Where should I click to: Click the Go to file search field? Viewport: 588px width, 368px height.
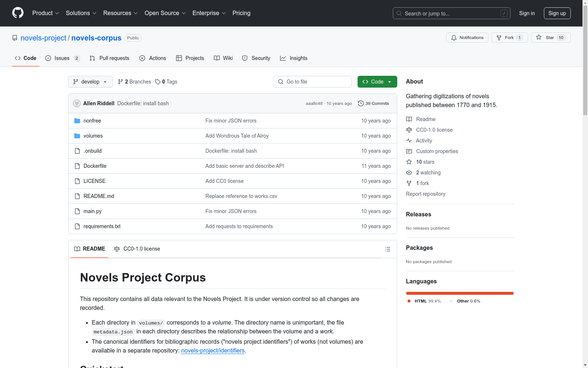(x=312, y=82)
